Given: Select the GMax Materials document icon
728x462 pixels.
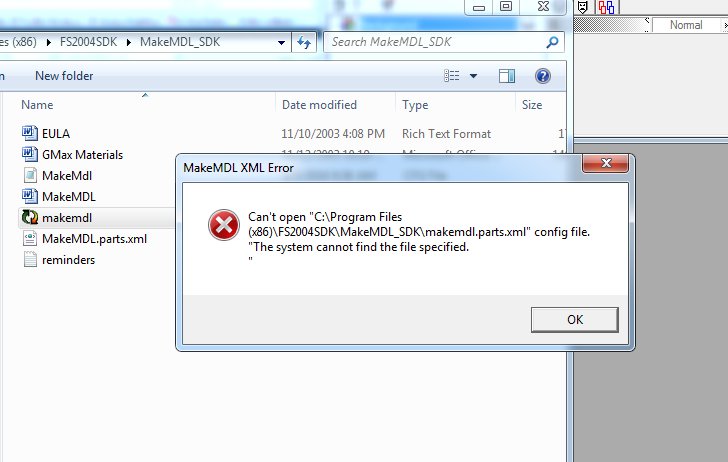Looking at the screenshot, I should pos(30,154).
